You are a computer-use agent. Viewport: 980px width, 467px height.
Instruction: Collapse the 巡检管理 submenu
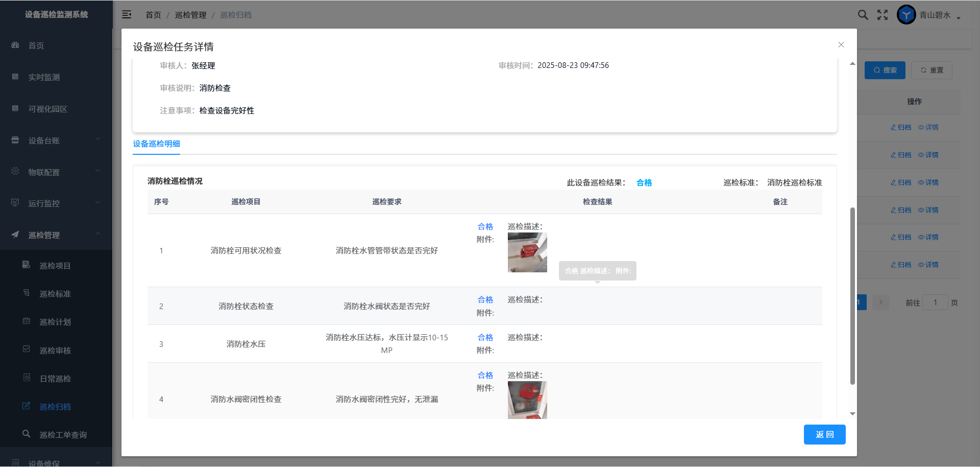(56, 235)
